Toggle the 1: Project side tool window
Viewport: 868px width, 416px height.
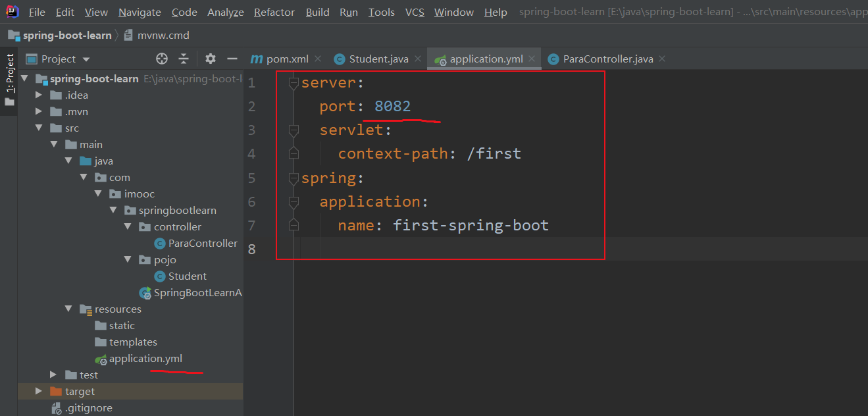[x=9, y=80]
